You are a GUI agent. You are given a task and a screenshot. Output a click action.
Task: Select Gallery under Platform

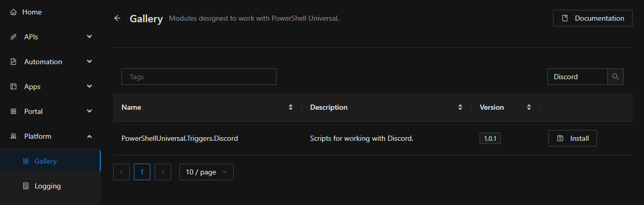(x=50, y=161)
